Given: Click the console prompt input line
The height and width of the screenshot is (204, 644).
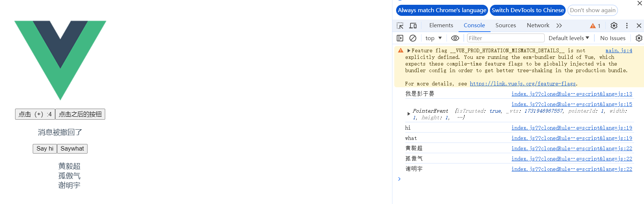Looking at the screenshot, I should pos(519,179).
